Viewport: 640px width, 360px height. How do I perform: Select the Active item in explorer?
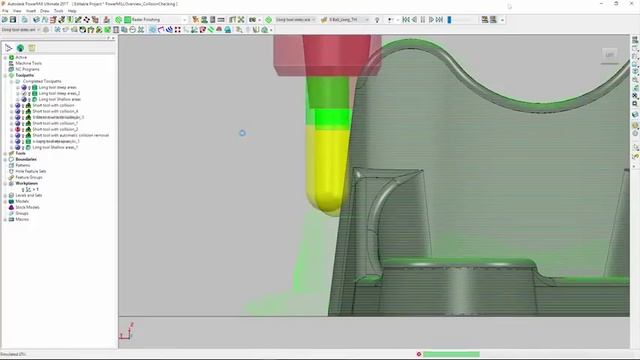coord(21,58)
